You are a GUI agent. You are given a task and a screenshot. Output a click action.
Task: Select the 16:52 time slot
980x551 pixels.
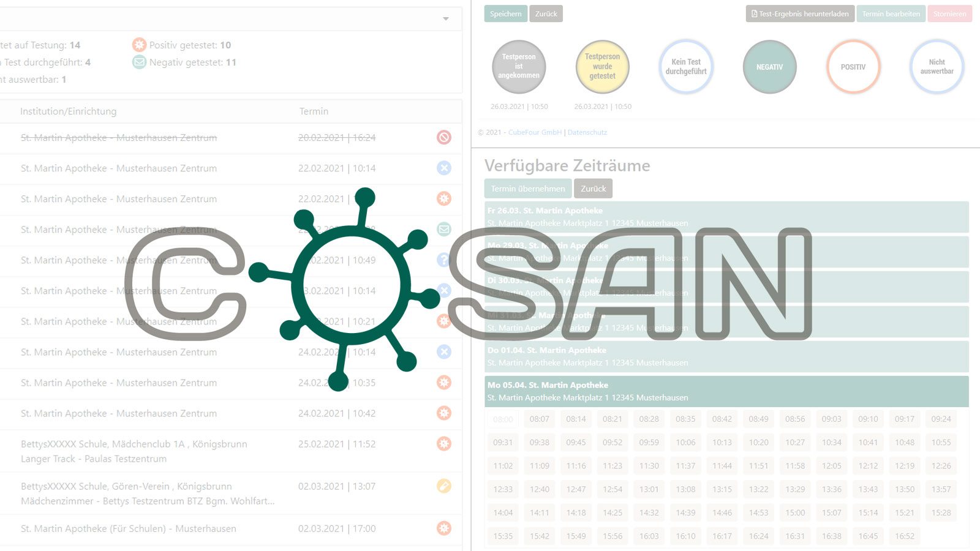905,536
